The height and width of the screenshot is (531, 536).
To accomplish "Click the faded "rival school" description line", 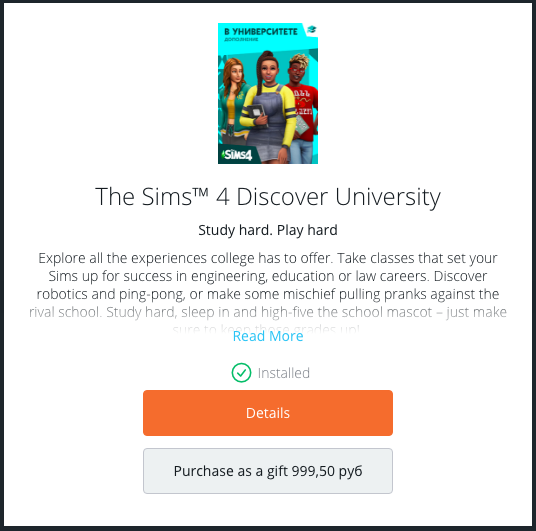I will point(268,312).
